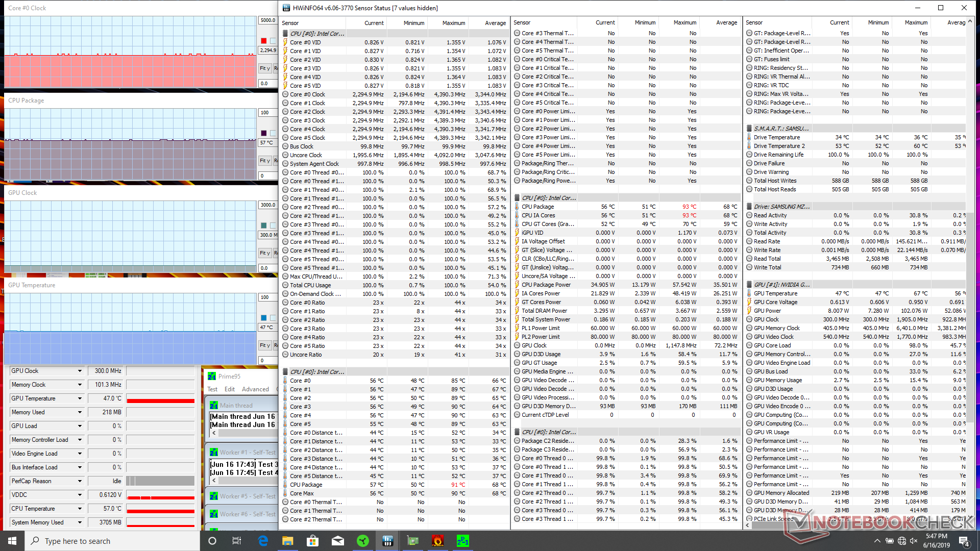
Task: Switch to GPU-Z via its taskbar icon
Action: [x=412, y=541]
